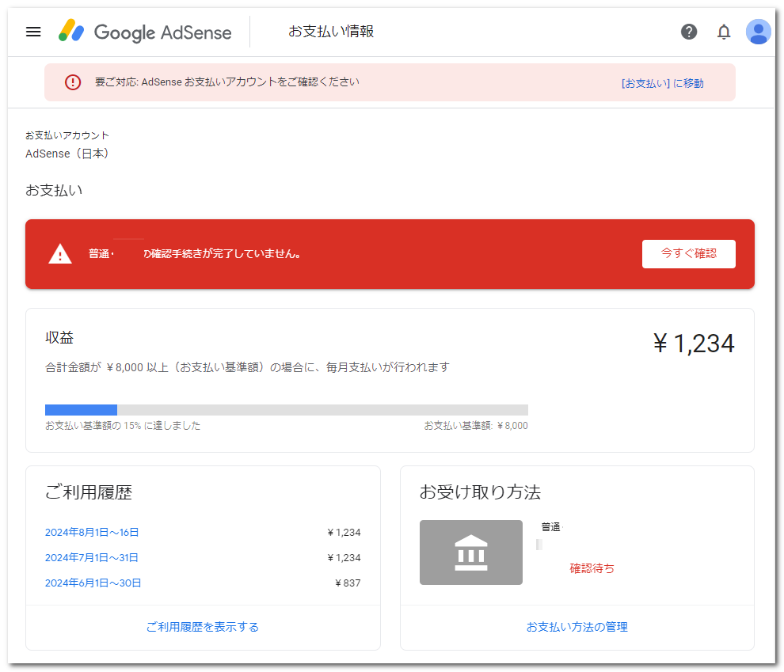
Task: Click the ¥1,234 amount for August
Action: pyautogui.click(x=344, y=533)
